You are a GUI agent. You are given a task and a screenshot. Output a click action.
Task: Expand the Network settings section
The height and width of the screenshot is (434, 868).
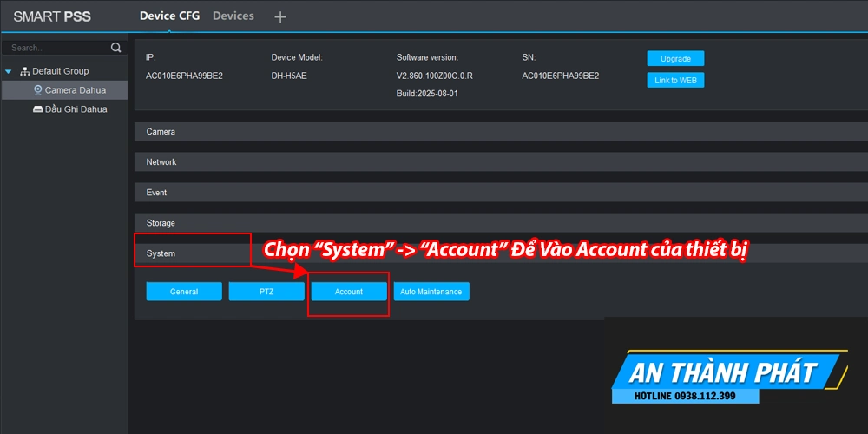pos(500,162)
